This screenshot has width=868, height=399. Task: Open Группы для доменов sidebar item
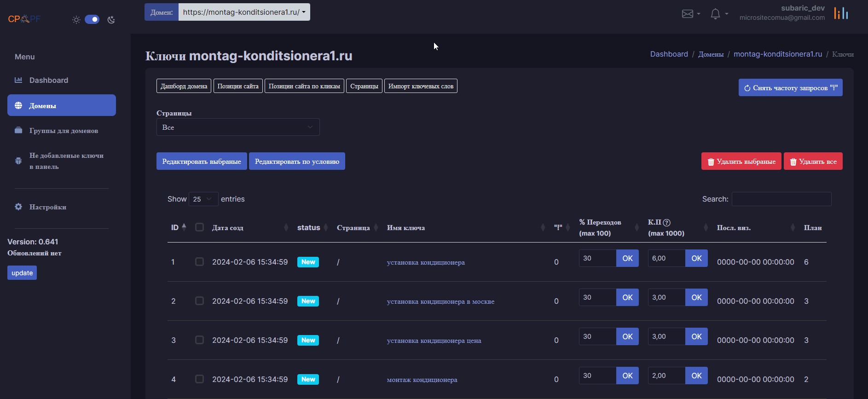(x=62, y=131)
